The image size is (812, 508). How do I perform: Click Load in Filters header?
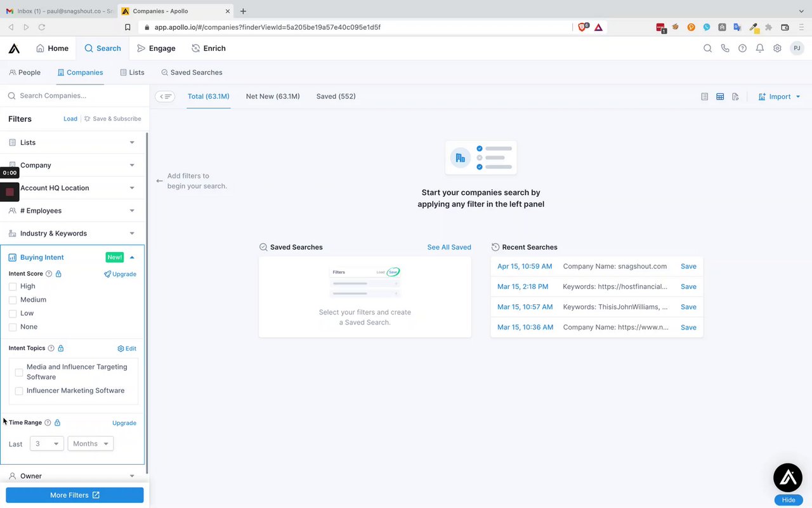point(70,119)
